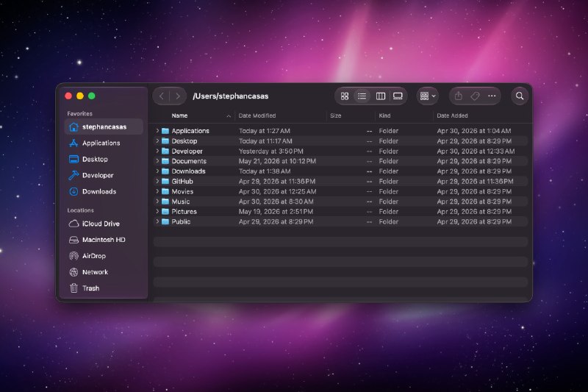Click the Tags toolbar icon
588x392 pixels.
point(475,96)
